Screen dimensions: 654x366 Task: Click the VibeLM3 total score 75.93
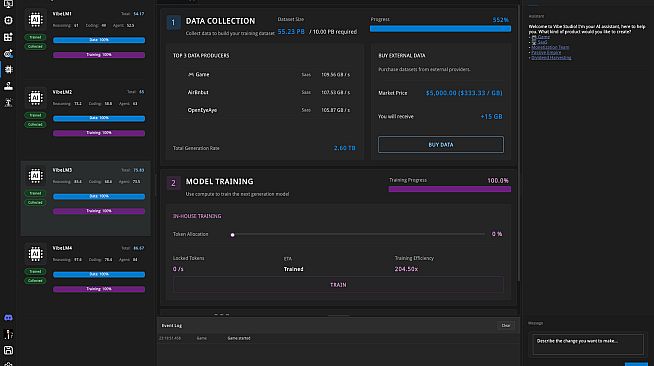coord(138,170)
